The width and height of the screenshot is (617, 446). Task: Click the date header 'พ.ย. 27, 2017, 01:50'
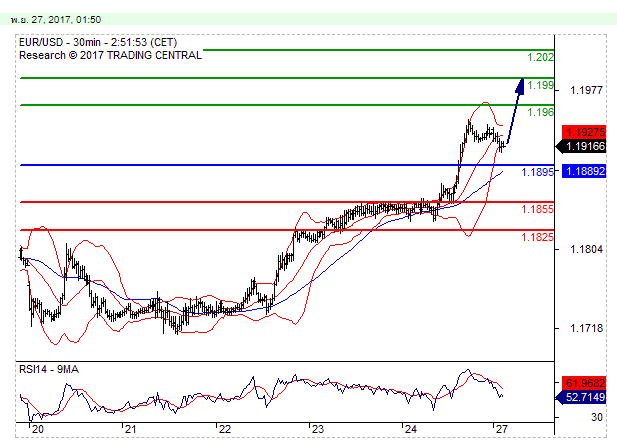coord(56,19)
